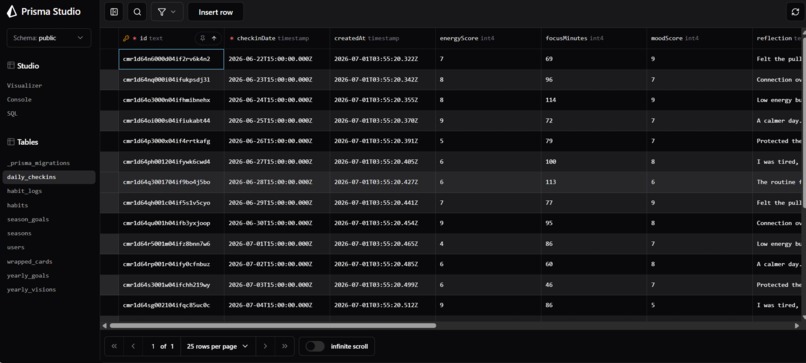This screenshot has height=363, width=806.
Task: Refresh table data with the reload icon
Action: 795,12
